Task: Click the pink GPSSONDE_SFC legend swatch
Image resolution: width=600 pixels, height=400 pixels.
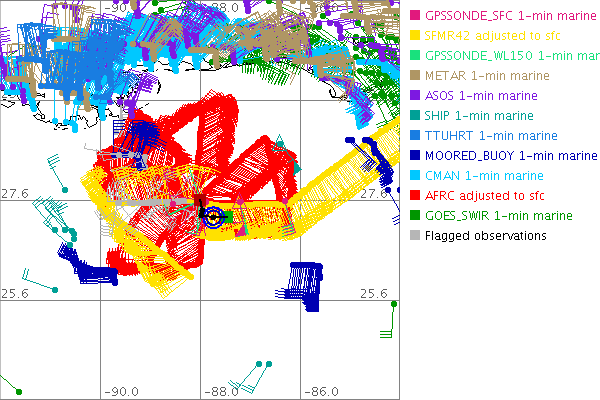Action: pos(415,16)
